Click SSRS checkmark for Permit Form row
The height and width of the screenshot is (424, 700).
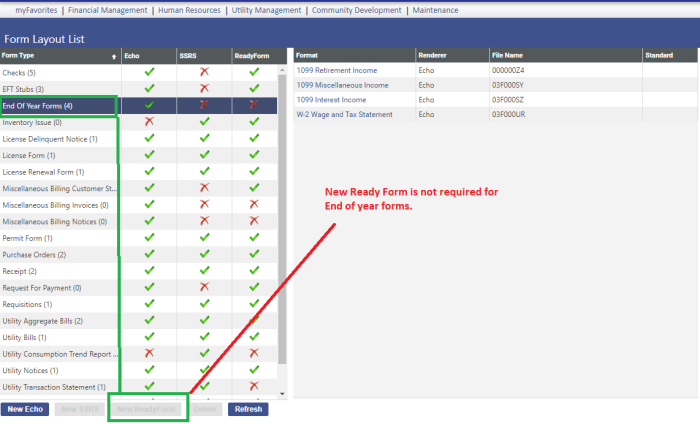click(x=204, y=237)
